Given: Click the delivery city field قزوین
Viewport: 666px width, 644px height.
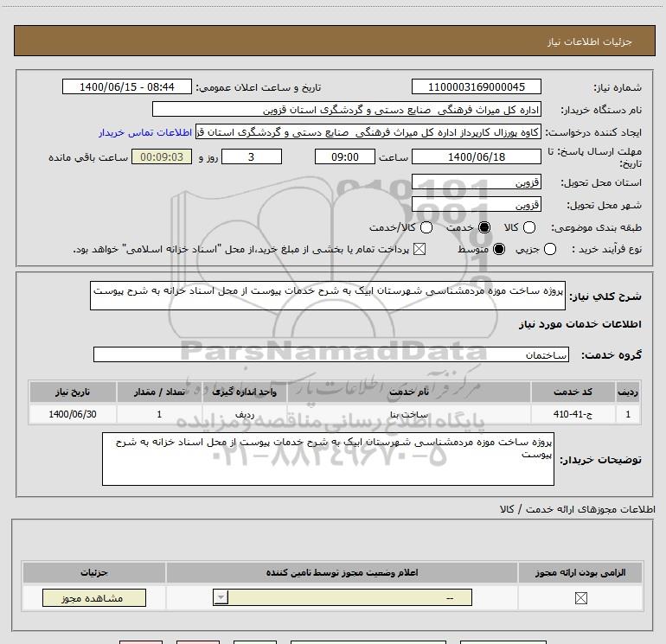Looking at the screenshot, I should pyautogui.click(x=476, y=205).
